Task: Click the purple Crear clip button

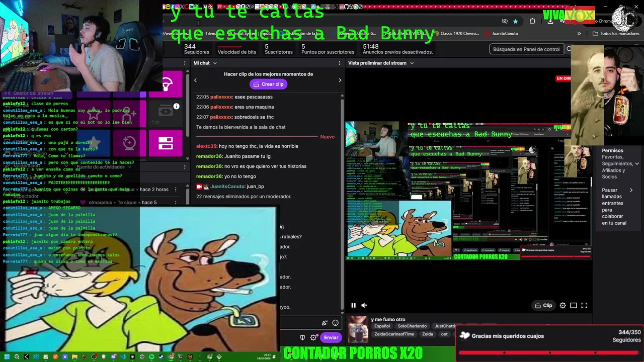Action: tap(268, 84)
